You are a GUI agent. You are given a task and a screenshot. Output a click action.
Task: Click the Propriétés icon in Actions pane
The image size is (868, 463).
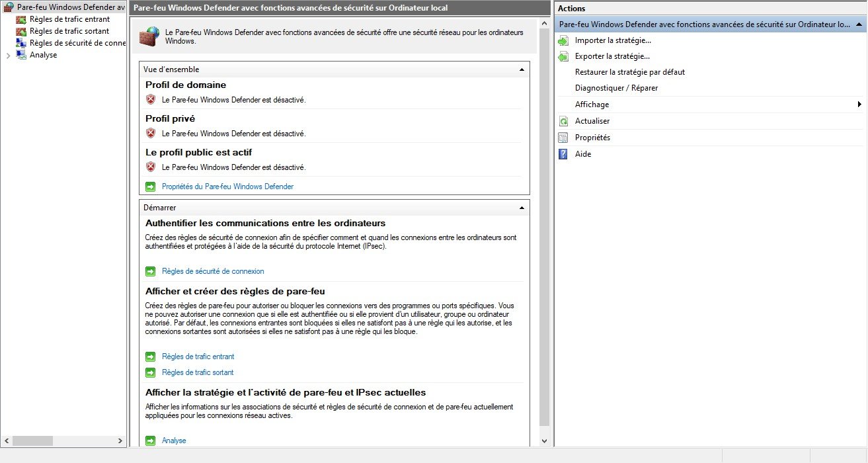[563, 138]
